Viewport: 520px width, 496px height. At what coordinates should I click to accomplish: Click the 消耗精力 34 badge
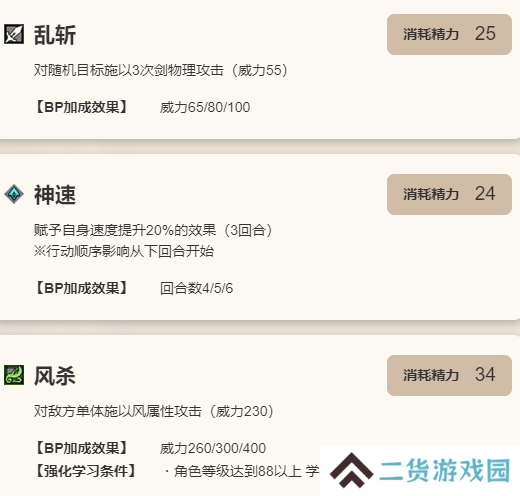[x=449, y=375]
